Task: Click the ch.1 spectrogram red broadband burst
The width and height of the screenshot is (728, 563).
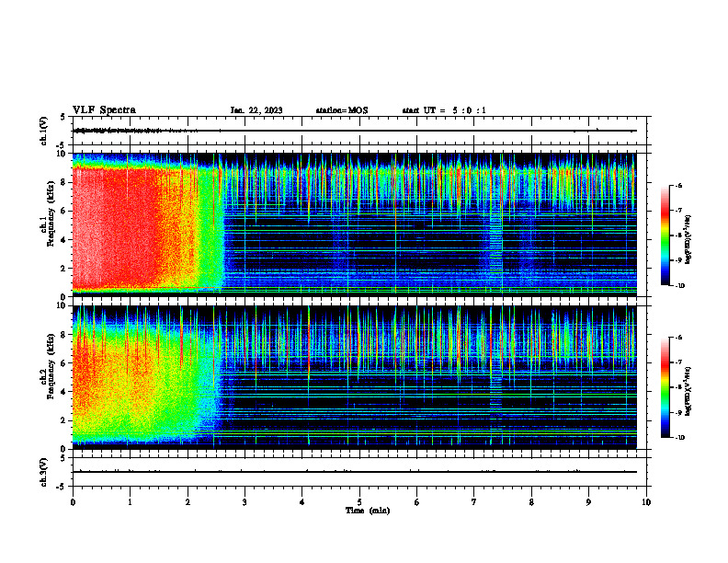Action: pos(134,227)
